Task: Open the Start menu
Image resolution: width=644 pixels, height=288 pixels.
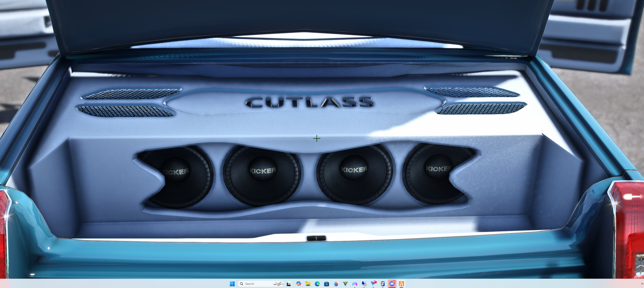Action: [232, 284]
